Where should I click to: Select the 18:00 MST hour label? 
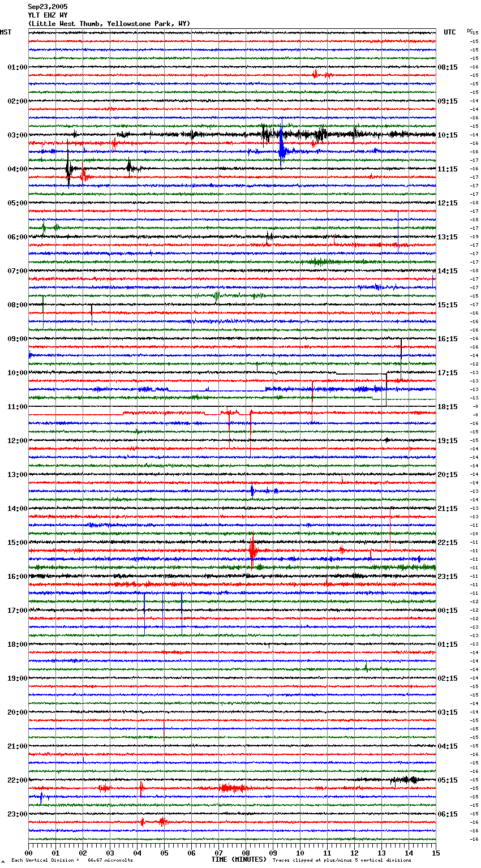click(18, 644)
